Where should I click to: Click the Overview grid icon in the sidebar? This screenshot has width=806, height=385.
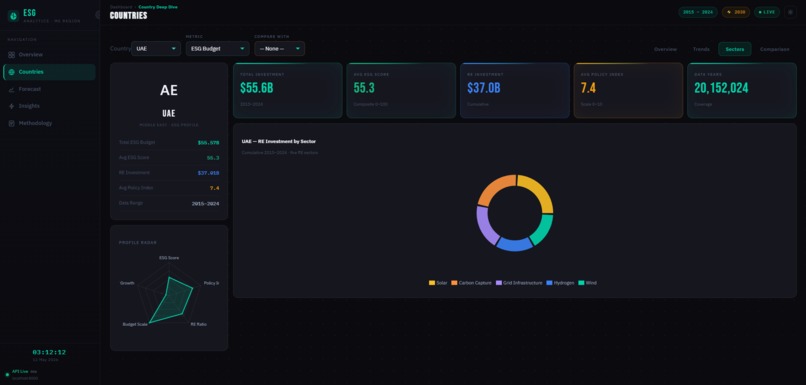click(x=11, y=54)
